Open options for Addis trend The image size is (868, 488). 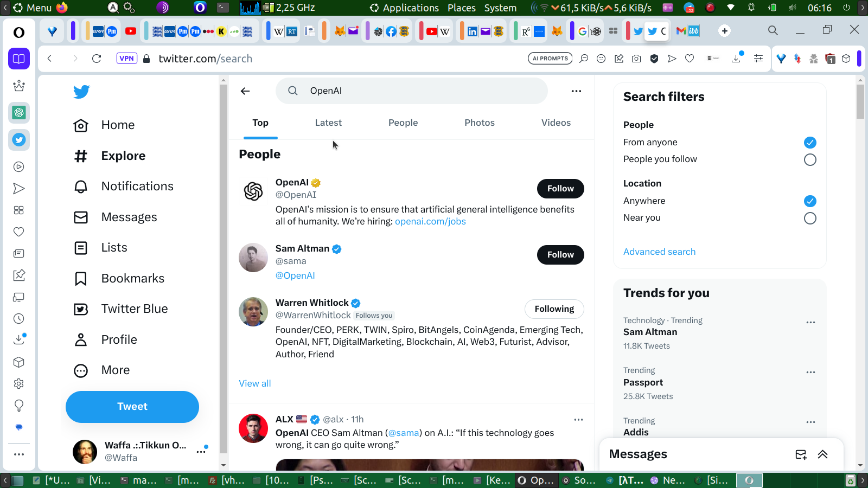pyautogui.click(x=810, y=422)
